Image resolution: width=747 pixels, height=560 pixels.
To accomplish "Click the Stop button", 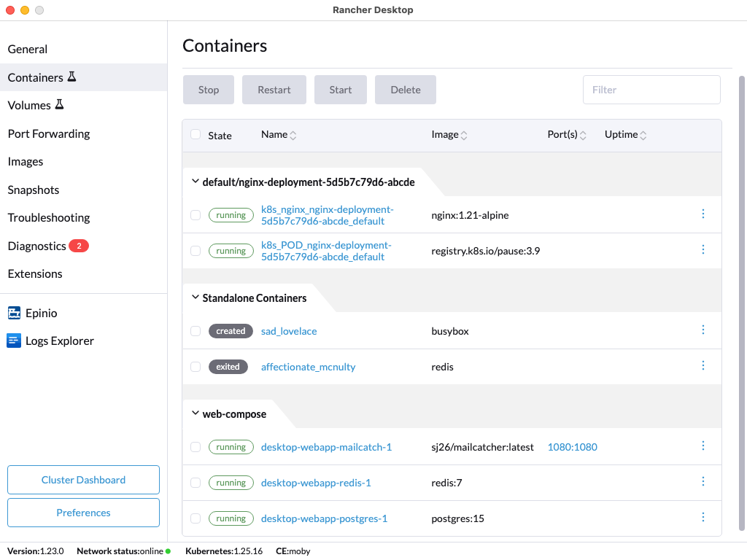I will [209, 90].
